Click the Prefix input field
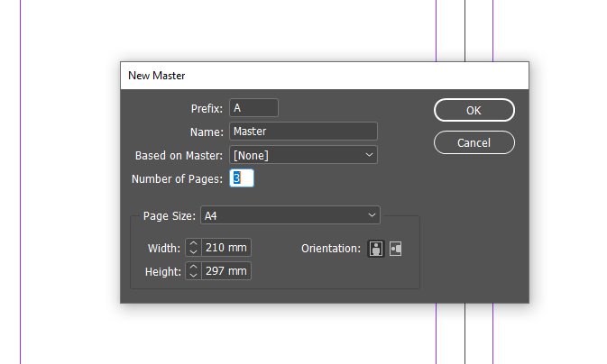This screenshot has width=607, height=364. (x=254, y=108)
